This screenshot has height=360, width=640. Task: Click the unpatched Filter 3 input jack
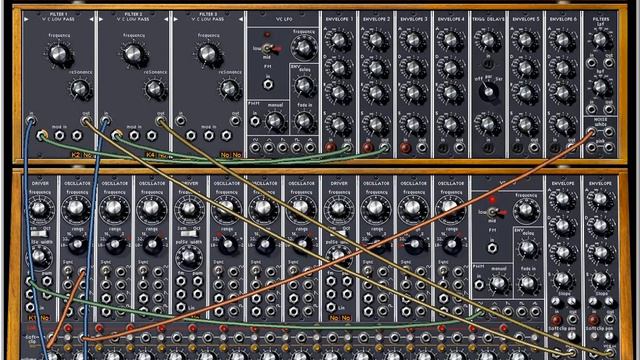[180, 121]
